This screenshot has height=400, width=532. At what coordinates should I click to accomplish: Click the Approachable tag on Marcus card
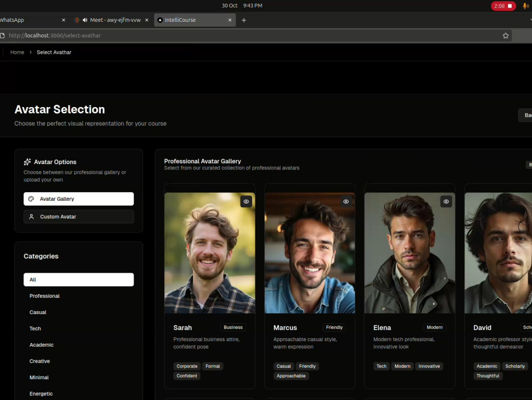291,376
